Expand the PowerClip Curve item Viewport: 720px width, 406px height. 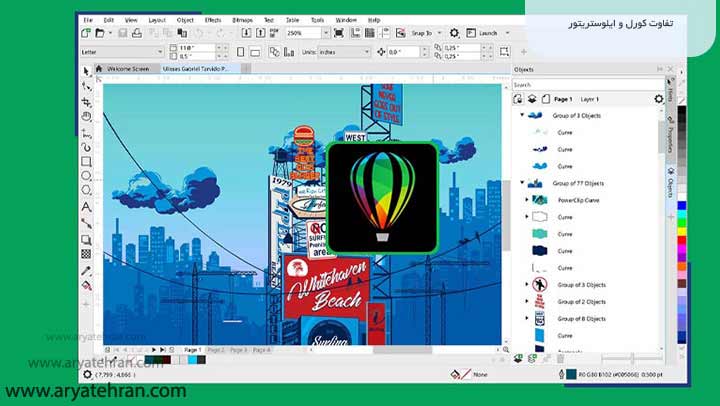pos(527,200)
